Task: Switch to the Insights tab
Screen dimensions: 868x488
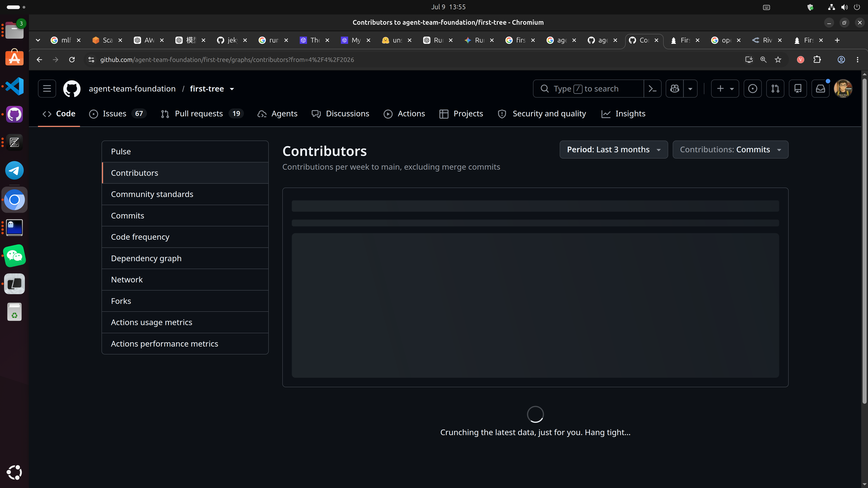Action: (x=623, y=113)
